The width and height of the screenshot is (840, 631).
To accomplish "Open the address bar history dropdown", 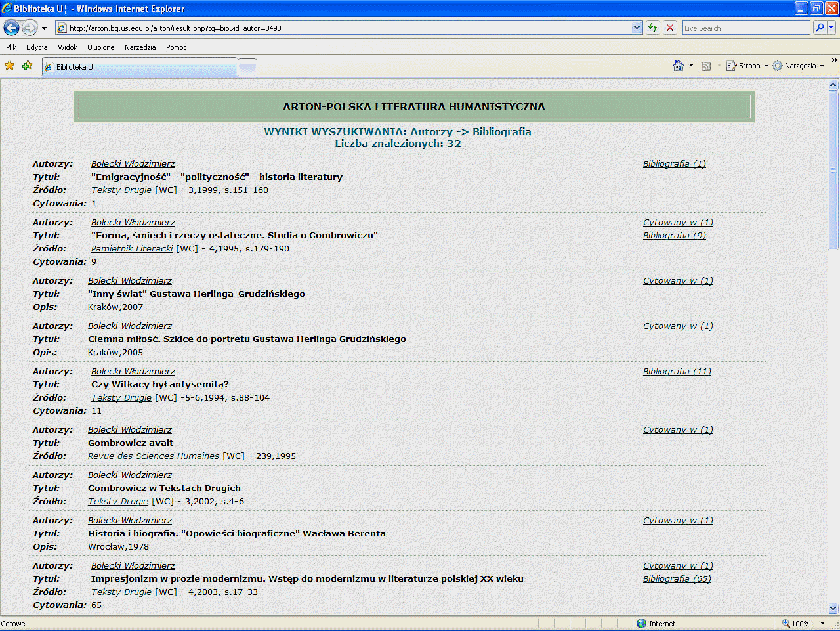I will 637,28.
